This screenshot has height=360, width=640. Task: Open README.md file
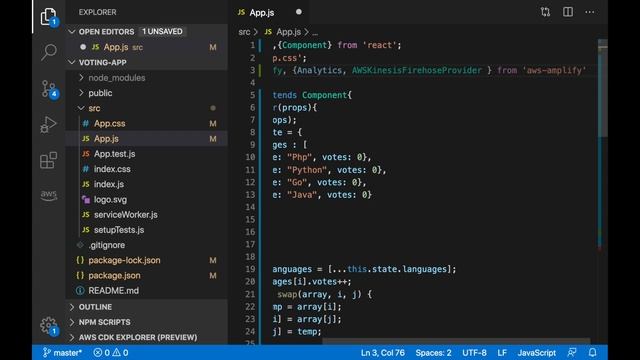click(x=146, y=291)
